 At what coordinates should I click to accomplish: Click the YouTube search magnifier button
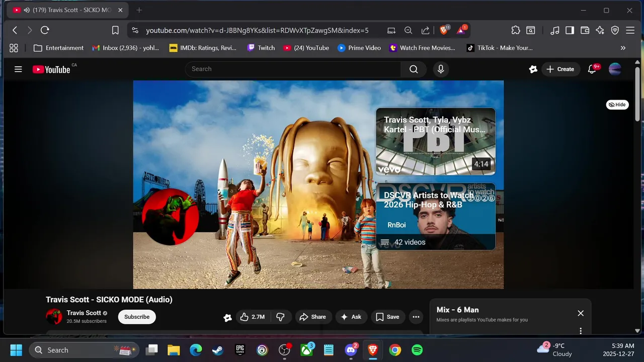[414, 69]
